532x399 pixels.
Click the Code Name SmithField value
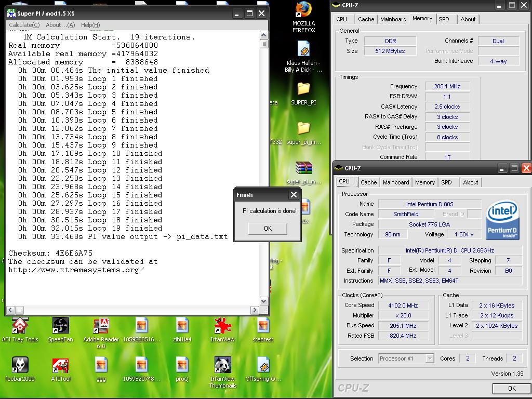(406, 214)
